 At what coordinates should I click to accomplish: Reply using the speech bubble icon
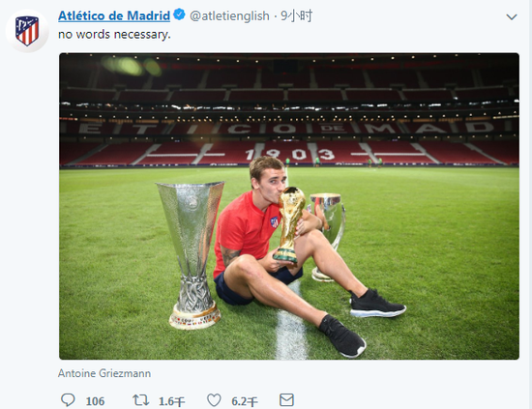(68, 400)
